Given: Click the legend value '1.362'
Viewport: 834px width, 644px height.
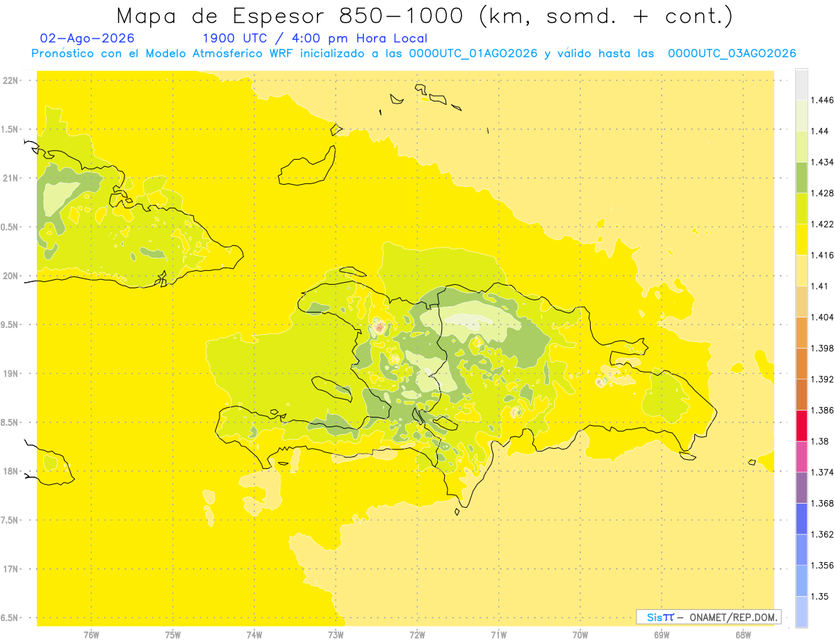Looking at the screenshot, I should (821, 534).
